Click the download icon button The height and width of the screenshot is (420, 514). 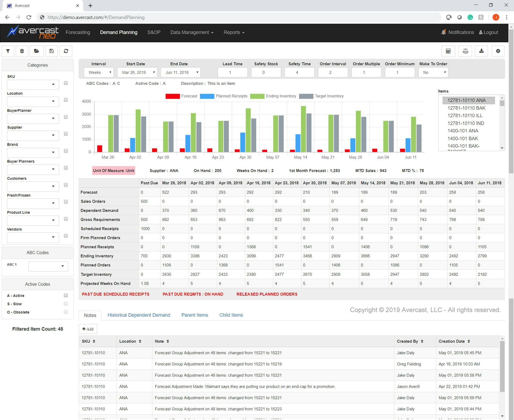click(481, 51)
